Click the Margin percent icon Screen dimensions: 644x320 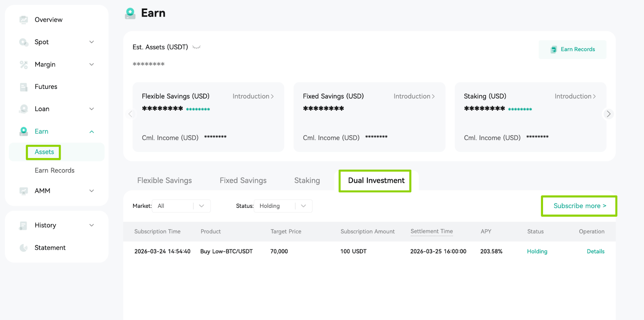point(24,64)
